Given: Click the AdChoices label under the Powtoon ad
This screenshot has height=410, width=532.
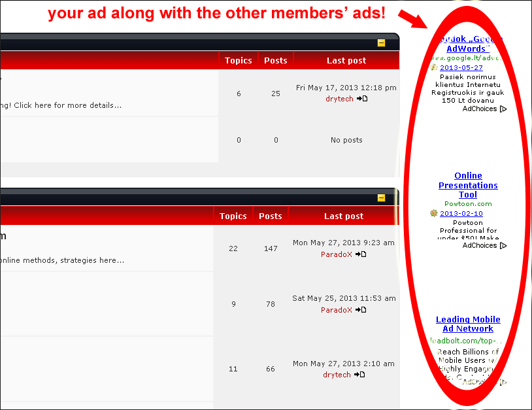Looking at the screenshot, I should tap(480, 245).
